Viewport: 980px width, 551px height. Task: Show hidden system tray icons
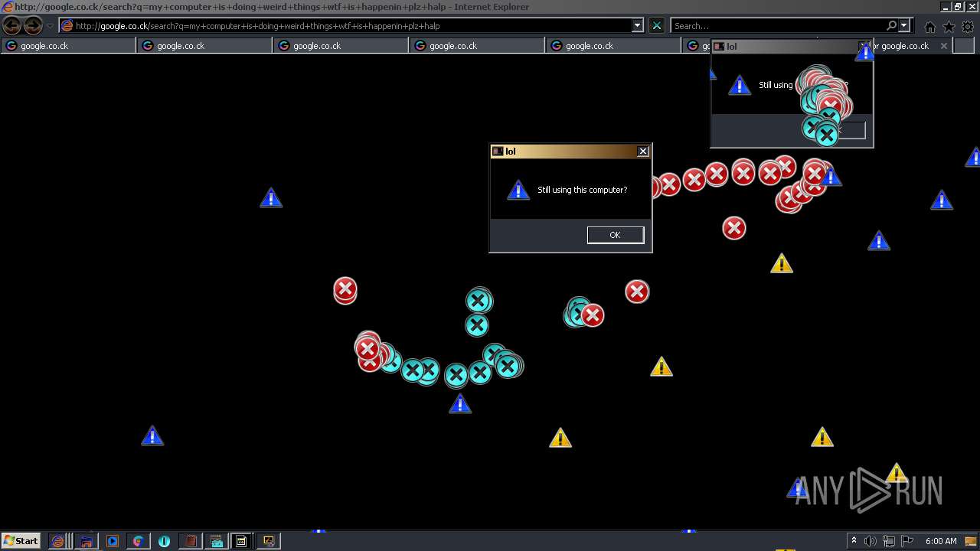[x=854, y=541]
